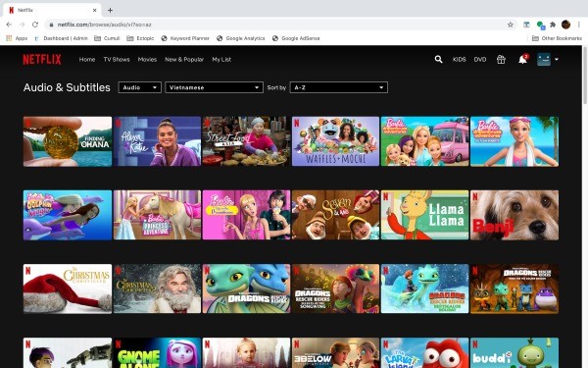The width and height of the screenshot is (588, 368).
Task: Click the Chrome profile avatar
Action: (x=565, y=25)
